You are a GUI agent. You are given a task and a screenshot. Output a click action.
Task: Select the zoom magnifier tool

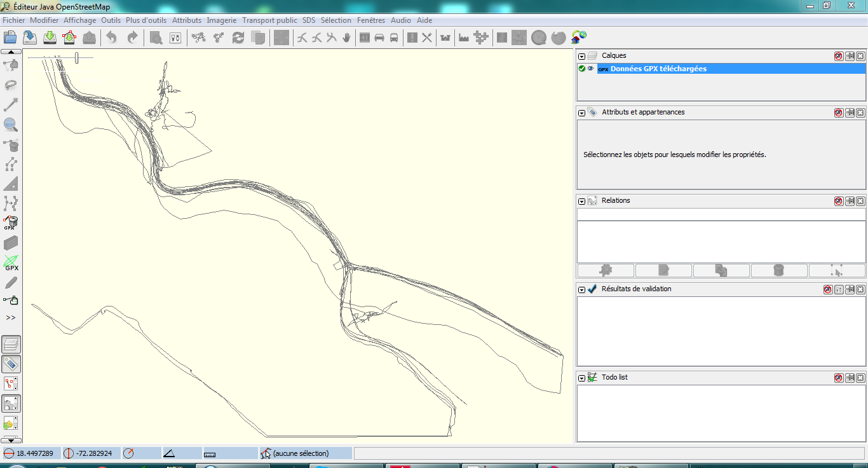pyautogui.click(x=11, y=125)
